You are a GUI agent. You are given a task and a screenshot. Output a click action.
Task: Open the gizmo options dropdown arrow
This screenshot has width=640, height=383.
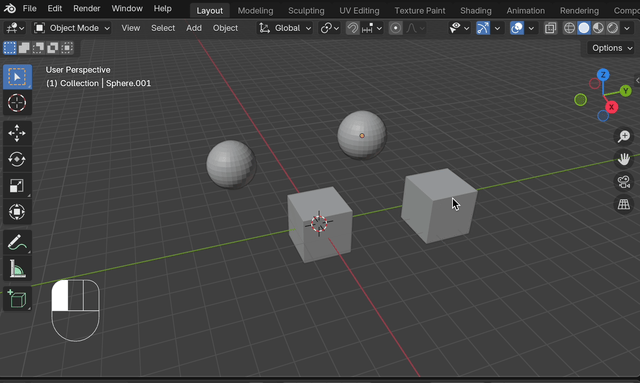[497, 28]
